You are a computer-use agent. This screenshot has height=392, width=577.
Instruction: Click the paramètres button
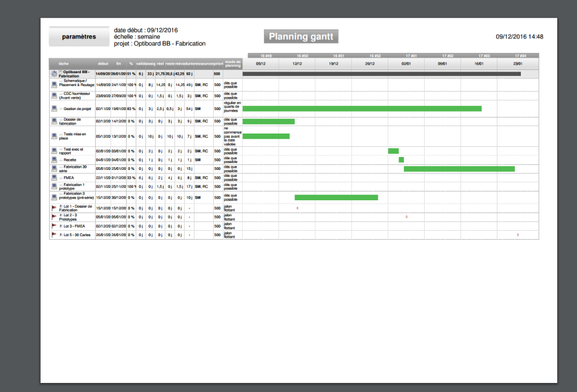coord(79,37)
